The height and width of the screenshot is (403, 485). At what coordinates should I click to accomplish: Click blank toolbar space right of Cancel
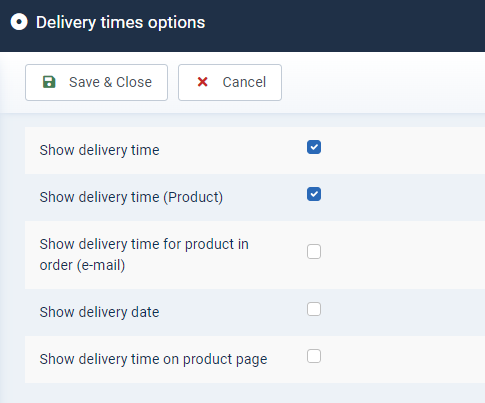(x=383, y=82)
